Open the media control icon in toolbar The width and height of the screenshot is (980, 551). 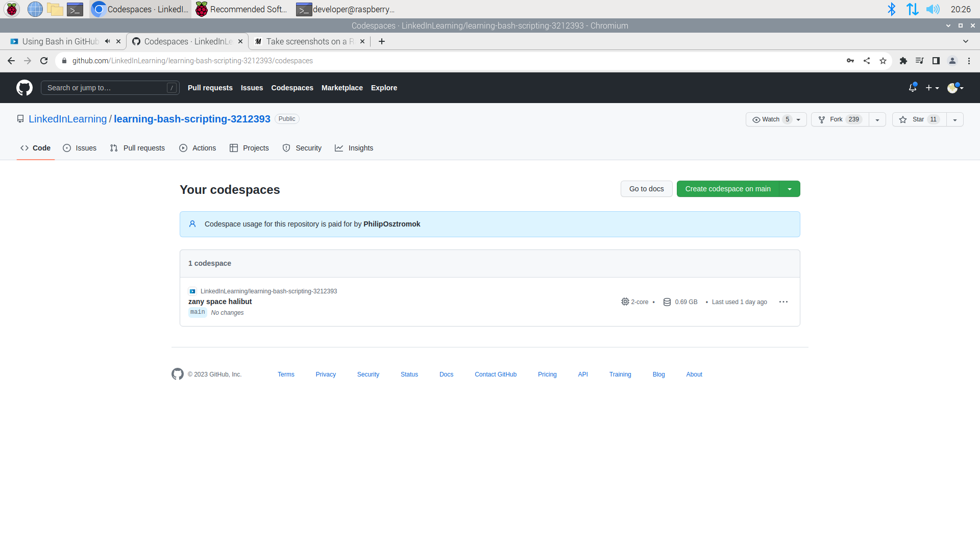pos(920,61)
